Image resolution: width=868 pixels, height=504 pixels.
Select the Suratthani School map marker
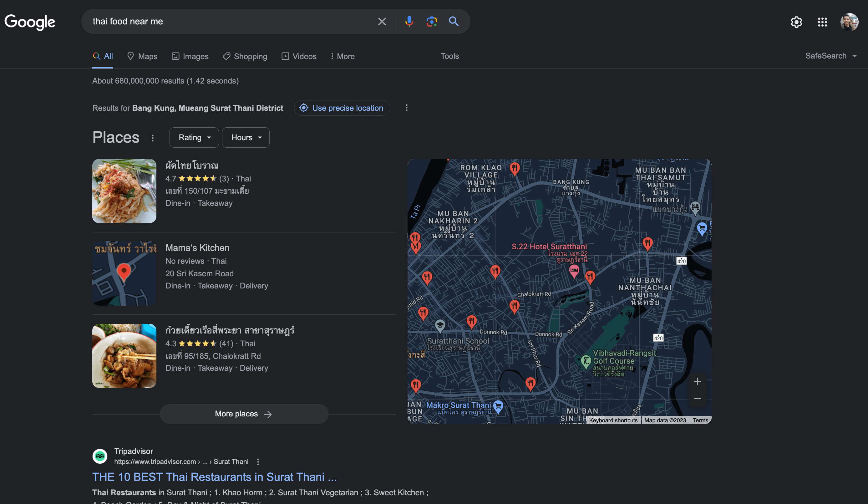tap(440, 326)
